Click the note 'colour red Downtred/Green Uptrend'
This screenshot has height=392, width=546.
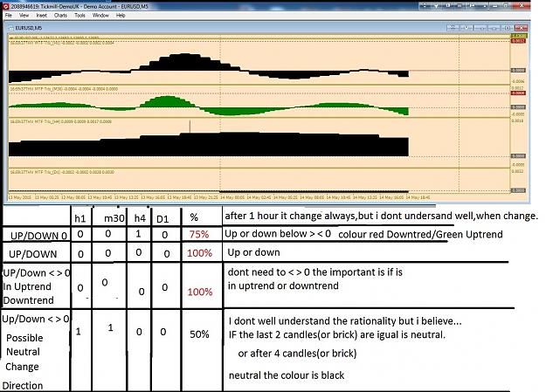420,235
